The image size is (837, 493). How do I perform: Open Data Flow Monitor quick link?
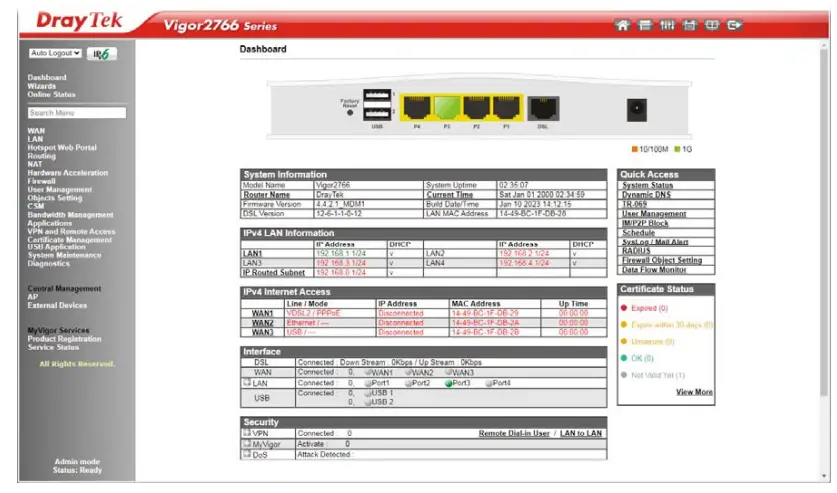pos(654,270)
